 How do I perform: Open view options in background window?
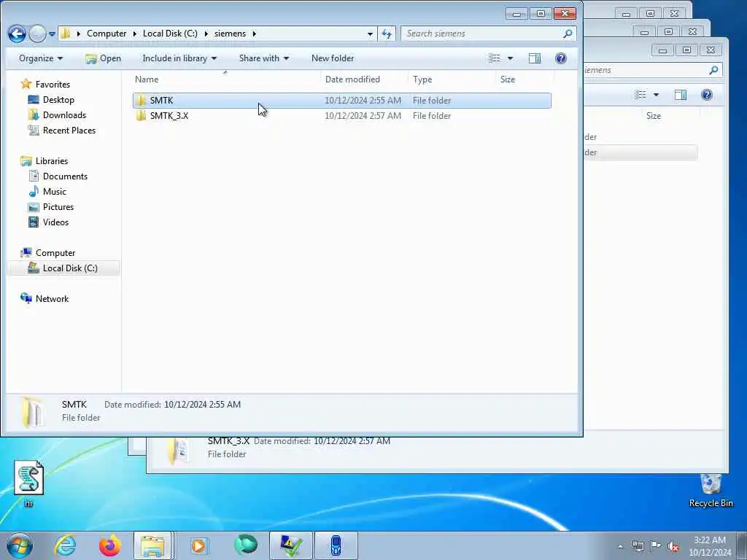[656, 95]
